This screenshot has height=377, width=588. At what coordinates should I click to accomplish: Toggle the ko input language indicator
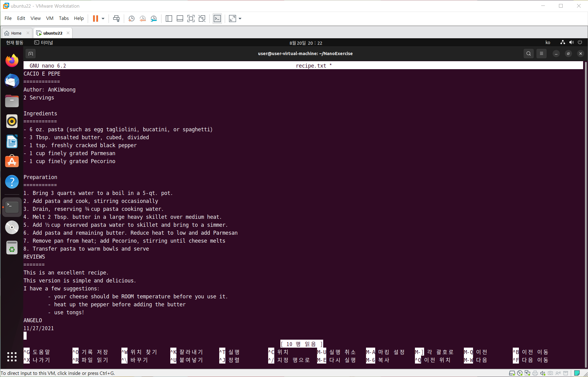click(x=548, y=43)
